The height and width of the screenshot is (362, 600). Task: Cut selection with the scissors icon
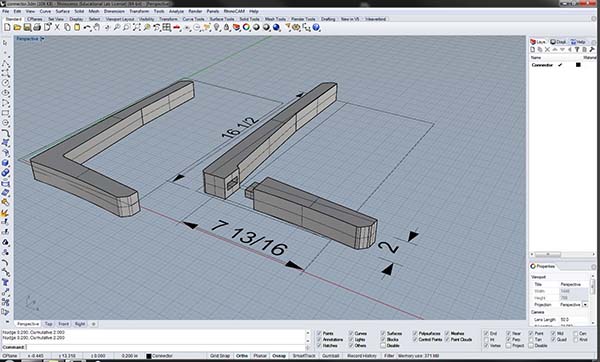point(57,27)
